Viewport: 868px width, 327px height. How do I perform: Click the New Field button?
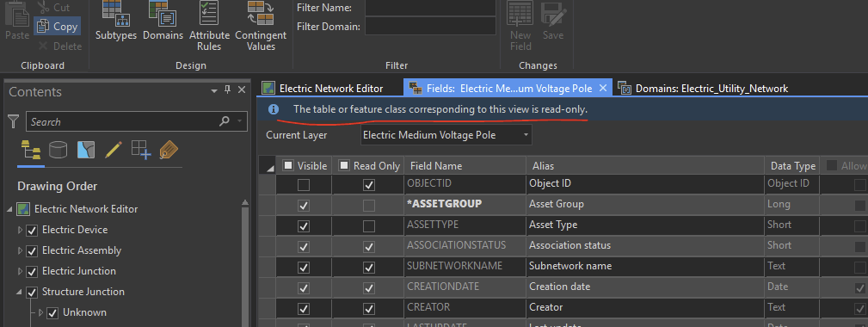click(520, 27)
